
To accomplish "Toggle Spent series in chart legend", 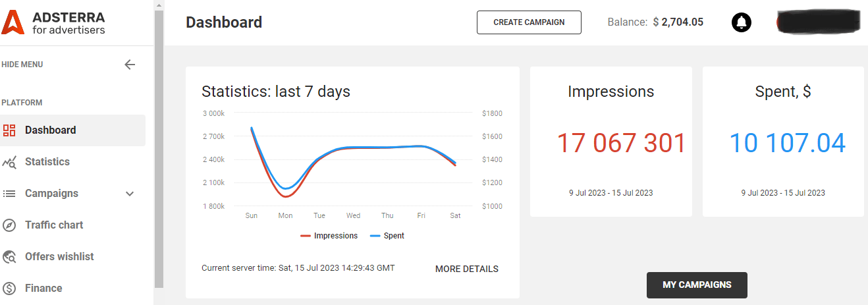I will coord(387,236).
